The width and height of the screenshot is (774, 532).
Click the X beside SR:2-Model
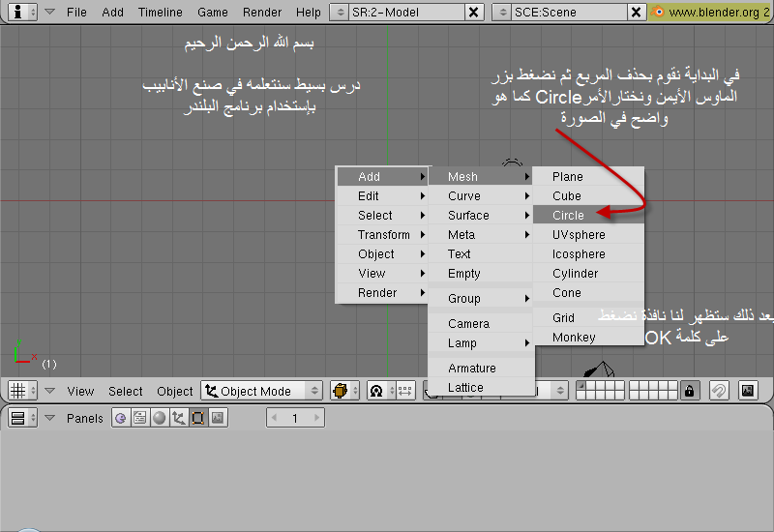(473, 13)
